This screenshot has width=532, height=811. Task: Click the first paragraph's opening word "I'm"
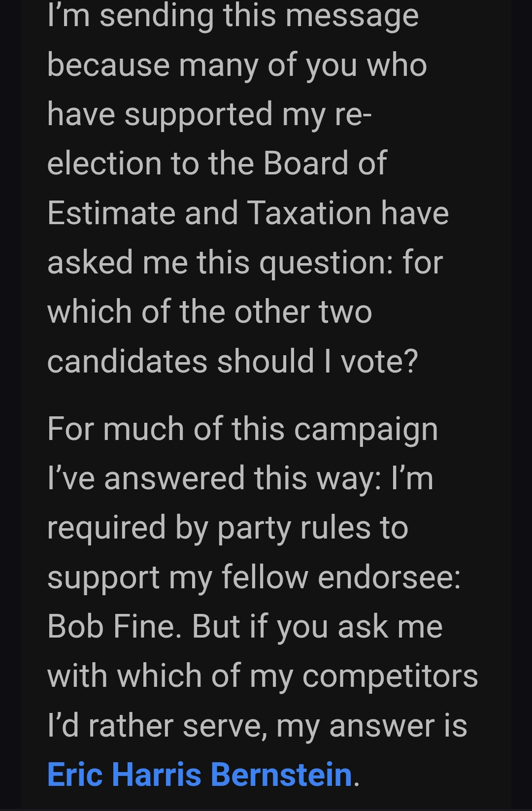click(68, 16)
